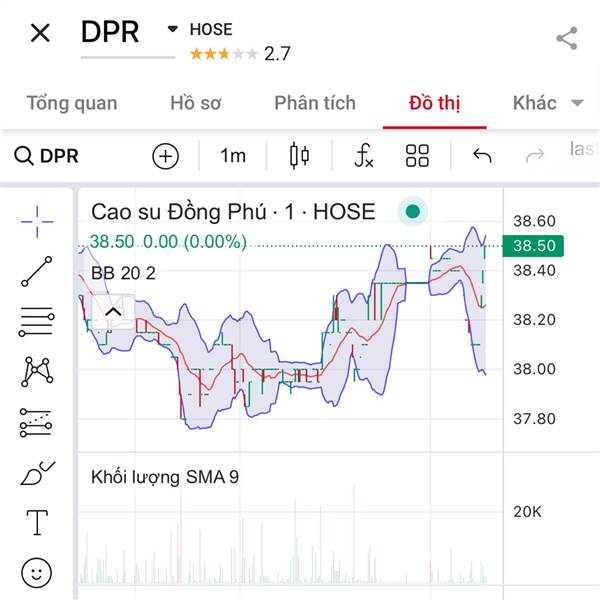This screenshot has width=600, height=600.
Task: Open symbol search for DPR
Action: point(46,156)
